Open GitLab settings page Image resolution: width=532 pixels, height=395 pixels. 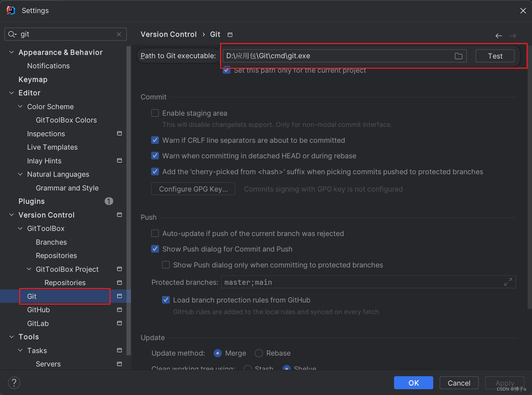[x=38, y=323]
